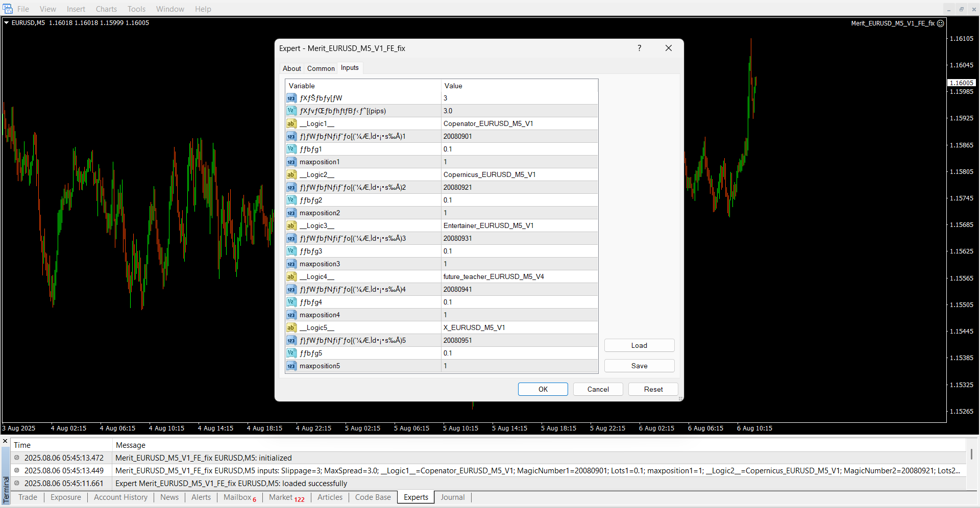Click the log icon beside the initialized message
The height and width of the screenshot is (508, 980).
coord(17,458)
